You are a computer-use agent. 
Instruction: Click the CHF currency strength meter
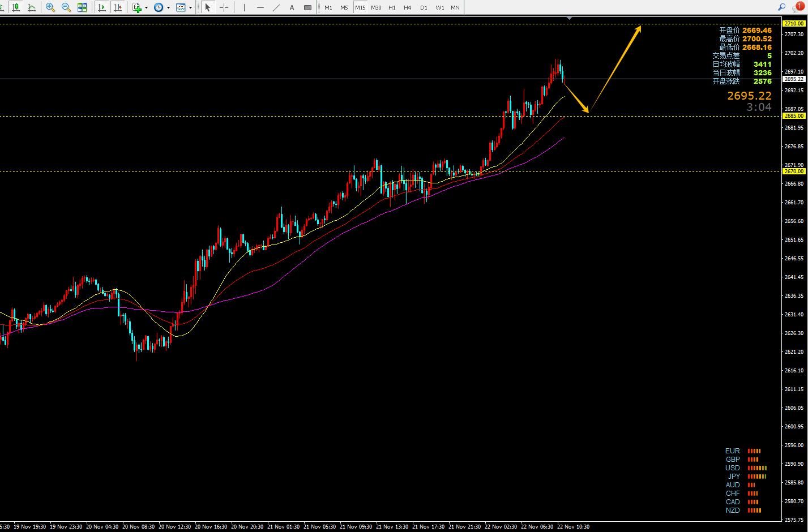[x=753, y=494]
